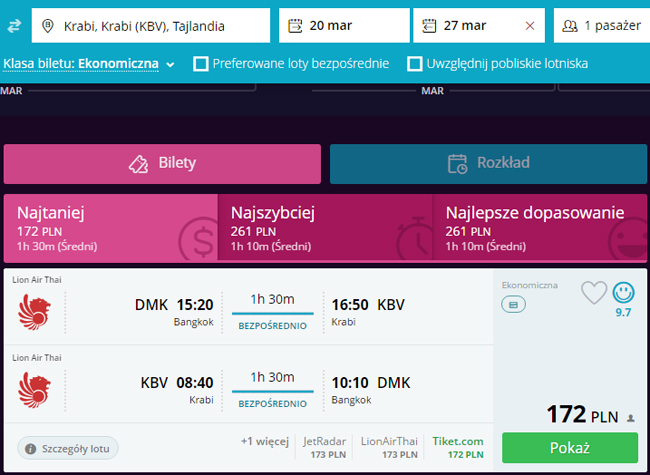Viewport: 650px width, 475px height.
Task: Save flight to favorites heart icon
Action: coord(594,293)
